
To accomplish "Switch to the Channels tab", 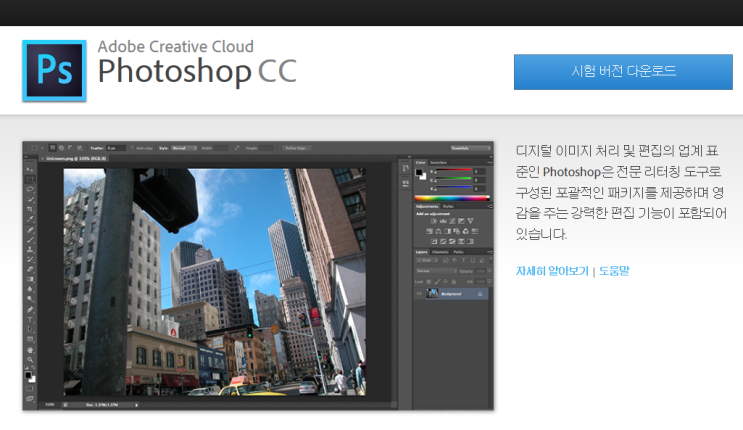I will coord(440,252).
